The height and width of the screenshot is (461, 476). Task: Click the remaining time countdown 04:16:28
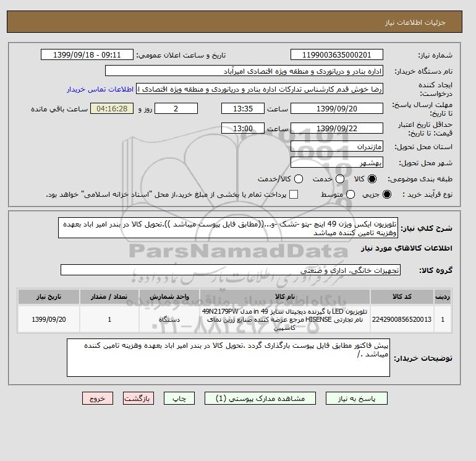pos(112,108)
